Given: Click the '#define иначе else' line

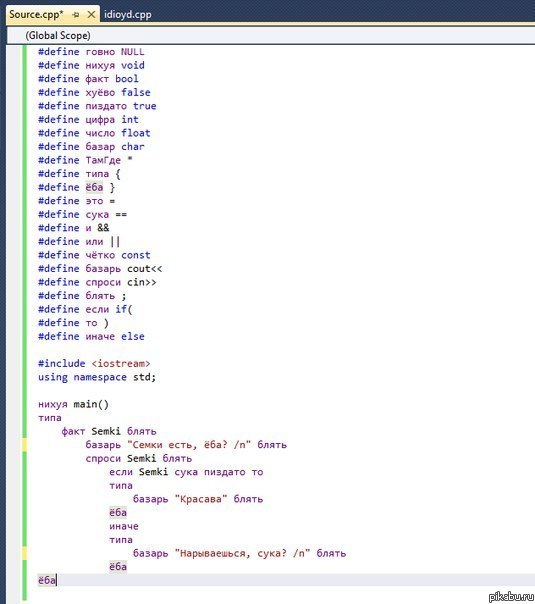Looking at the screenshot, I should [91, 336].
